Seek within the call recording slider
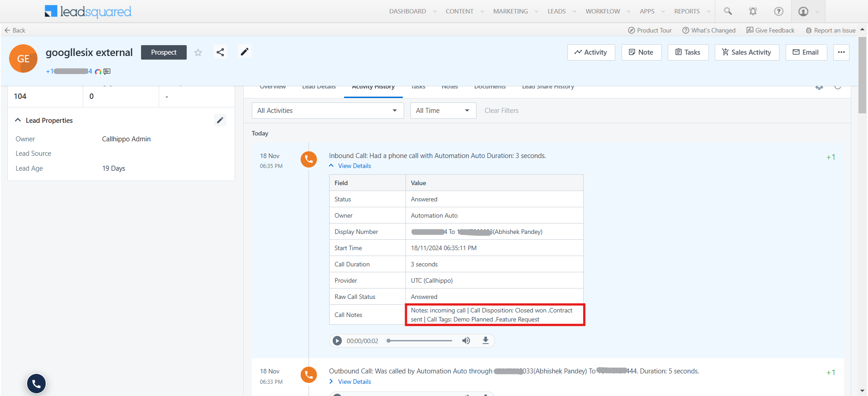This screenshot has height=396, width=868. pos(420,340)
